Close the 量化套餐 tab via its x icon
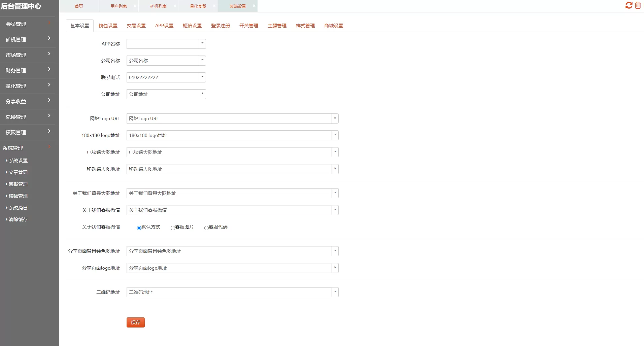The image size is (644, 346). coord(214,6)
